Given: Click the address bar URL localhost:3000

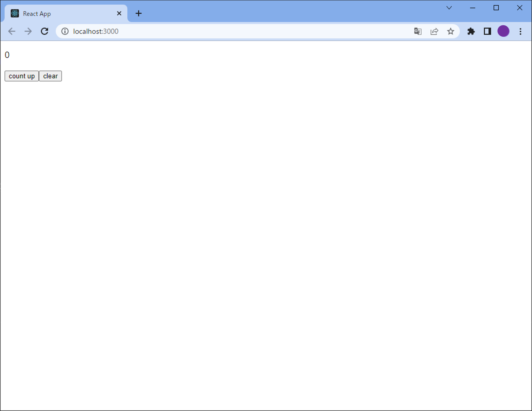Looking at the screenshot, I should [x=96, y=31].
